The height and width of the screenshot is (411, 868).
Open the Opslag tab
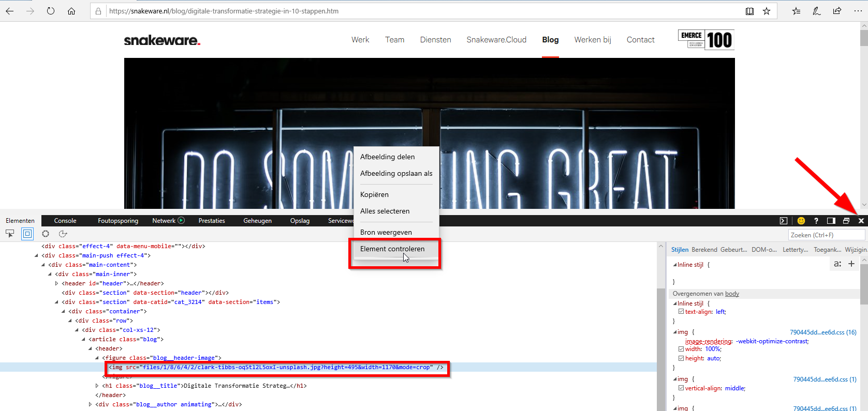[x=300, y=221]
